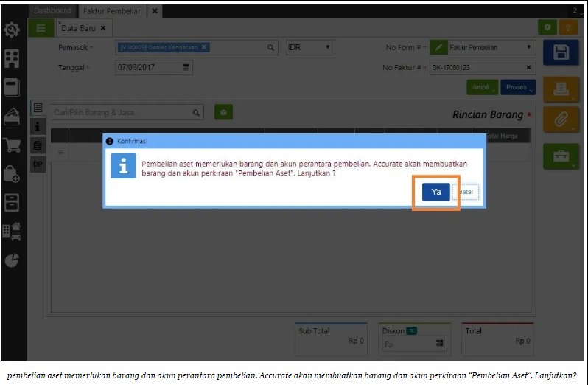Open the orange printer menu button
This screenshot has height=385, width=588.
(561, 90)
